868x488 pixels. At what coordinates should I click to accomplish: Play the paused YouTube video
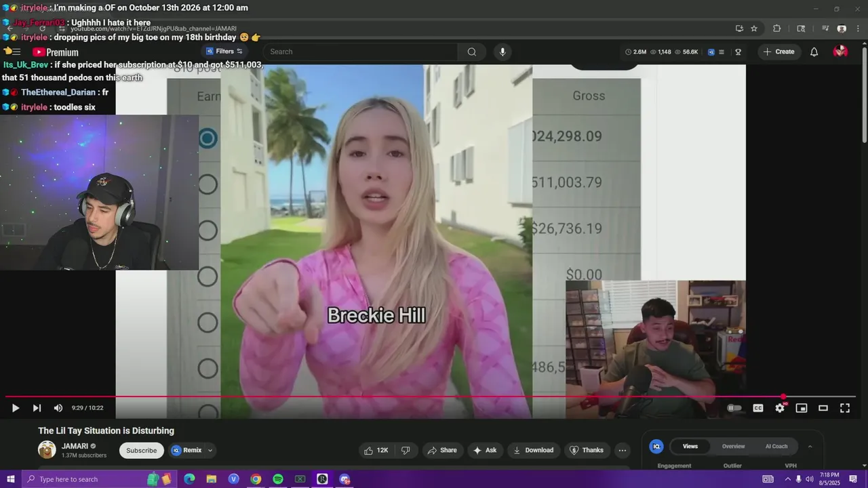coord(15,408)
